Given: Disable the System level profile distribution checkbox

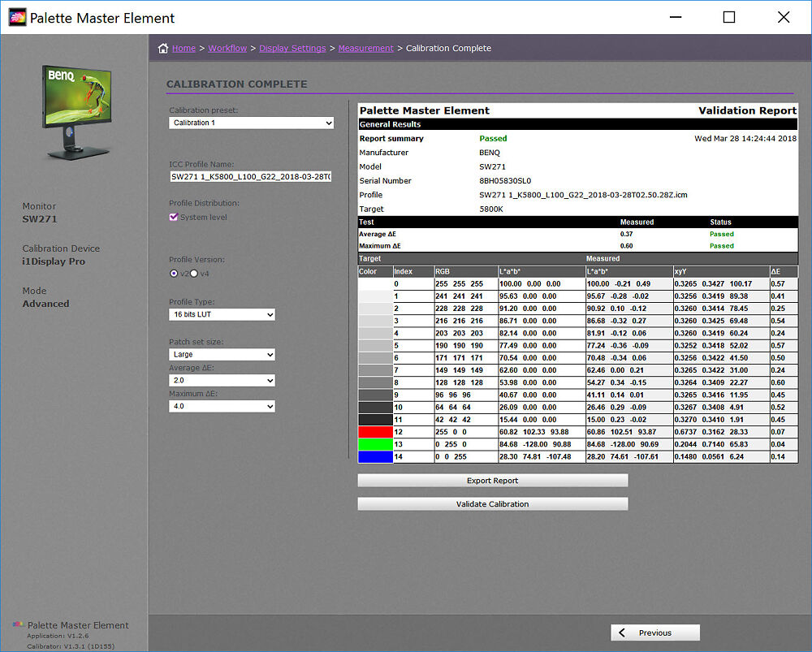Looking at the screenshot, I should [x=173, y=217].
